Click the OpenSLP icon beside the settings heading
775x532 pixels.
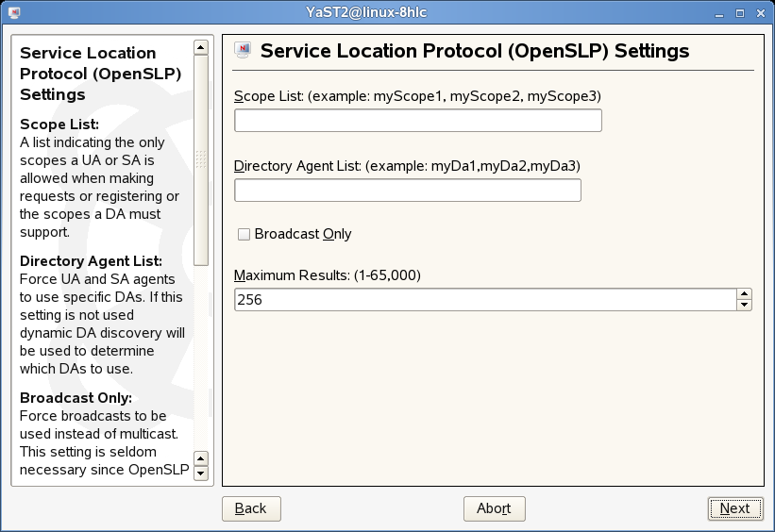point(243,51)
